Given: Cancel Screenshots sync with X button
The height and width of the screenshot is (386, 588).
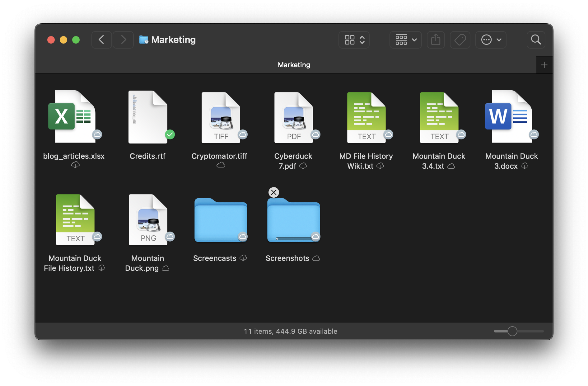Looking at the screenshot, I should coord(274,192).
